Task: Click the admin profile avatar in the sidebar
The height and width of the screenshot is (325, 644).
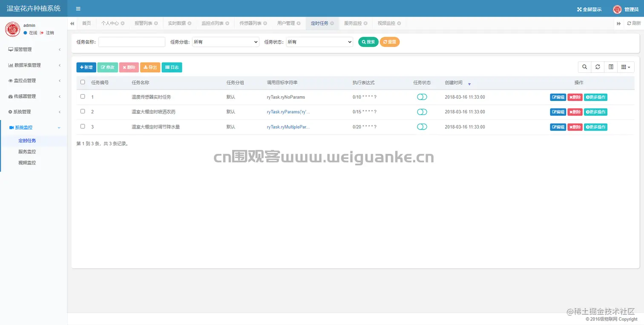Action: point(13,29)
